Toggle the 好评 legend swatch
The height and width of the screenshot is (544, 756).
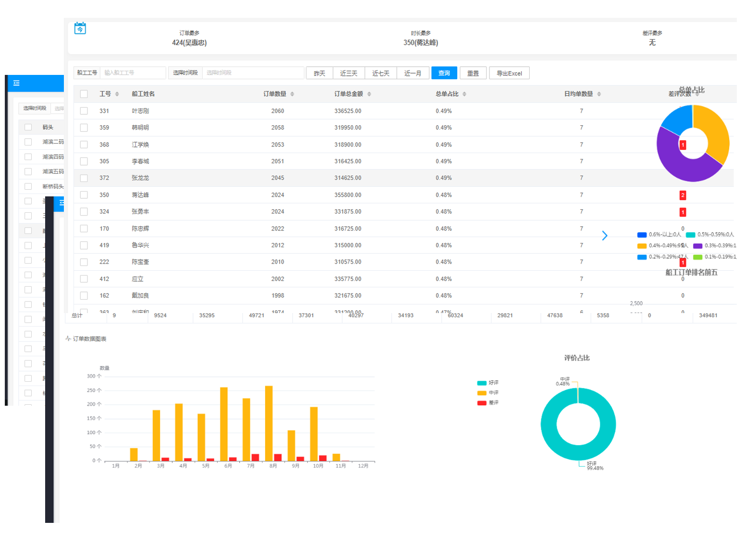point(482,383)
